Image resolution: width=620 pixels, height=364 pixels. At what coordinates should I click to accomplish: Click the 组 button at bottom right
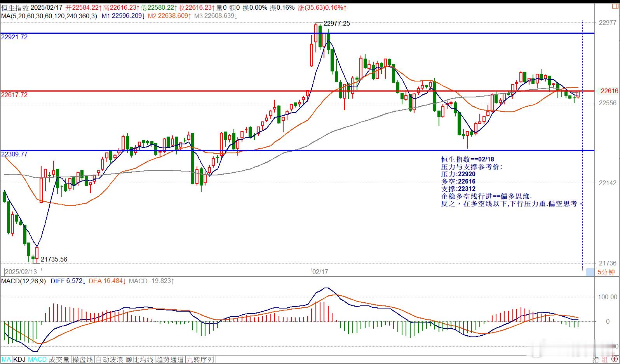coord(604,360)
